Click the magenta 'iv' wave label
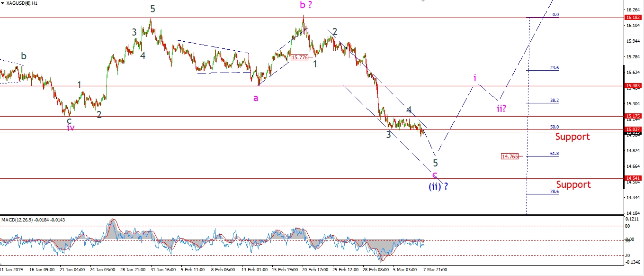Image resolution: width=644 pixels, height=276 pixels. point(71,127)
